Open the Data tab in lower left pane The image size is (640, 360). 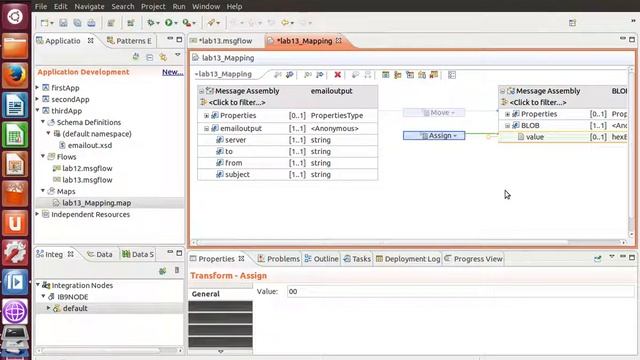[100, 254]
